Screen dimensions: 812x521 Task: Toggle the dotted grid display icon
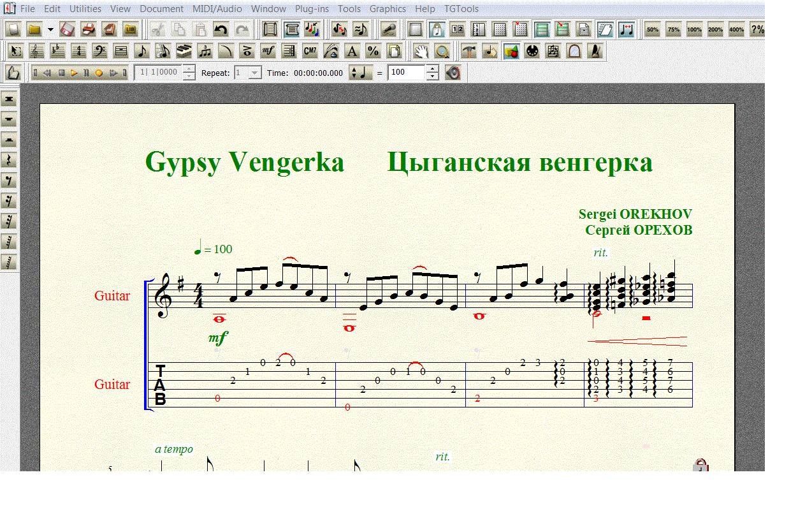[x=500, y=29]
